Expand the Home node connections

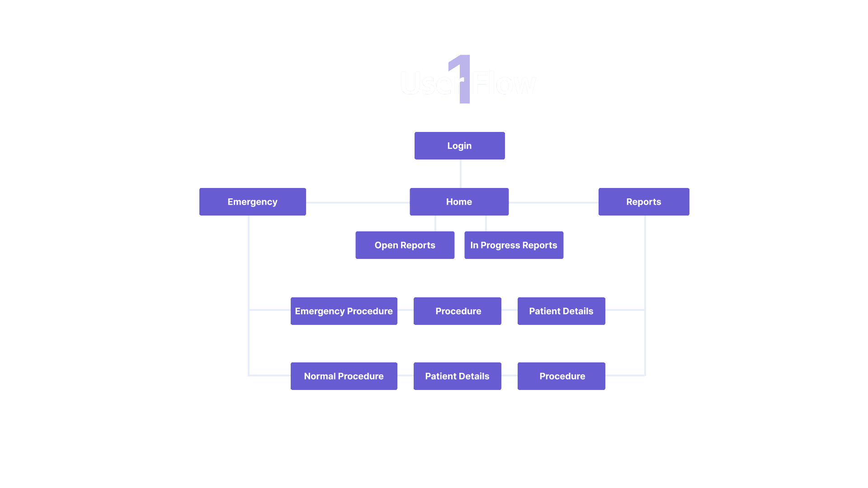pos(459,202)
